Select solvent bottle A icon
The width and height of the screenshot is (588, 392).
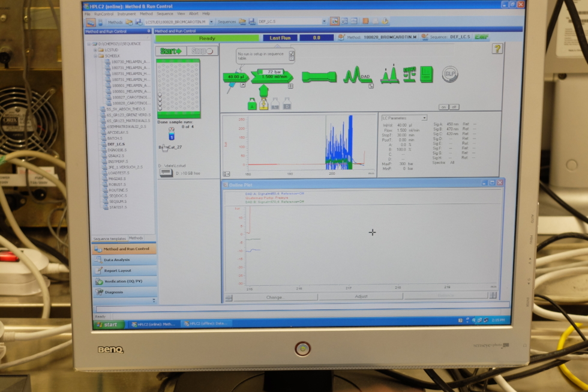point(252,104)
